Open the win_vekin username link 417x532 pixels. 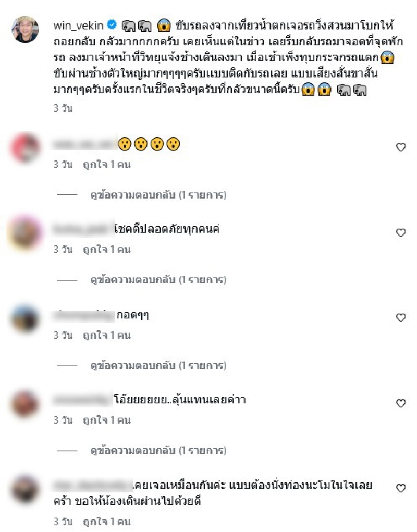point(78,26)
